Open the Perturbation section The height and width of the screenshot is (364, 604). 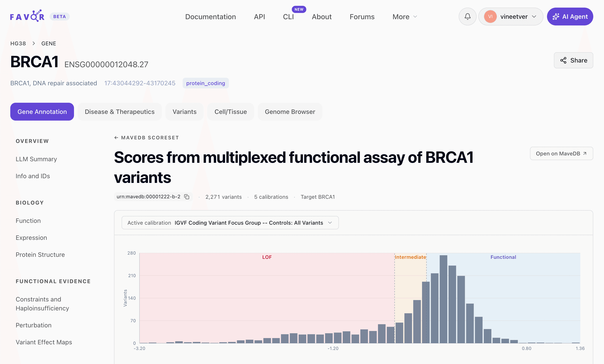(34, 325)
